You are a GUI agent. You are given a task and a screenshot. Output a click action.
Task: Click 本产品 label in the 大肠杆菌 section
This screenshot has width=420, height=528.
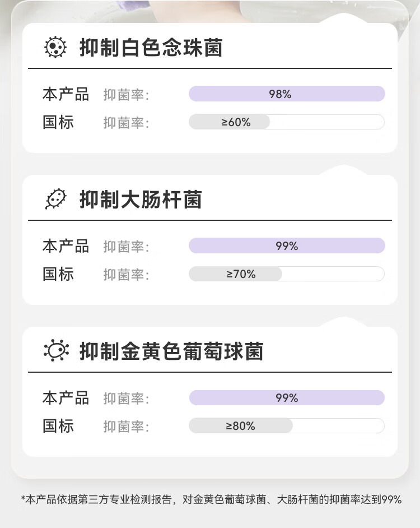(66, 246)
